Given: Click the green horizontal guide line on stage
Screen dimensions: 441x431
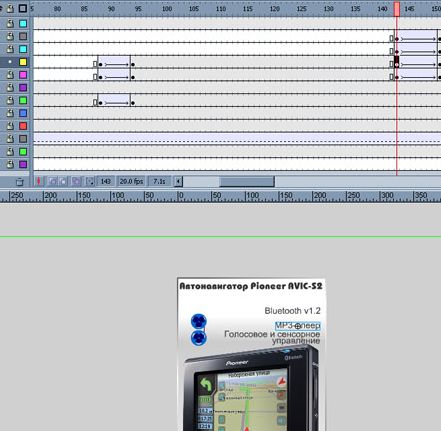Looking at the screenshot, I should tap(220, 237).
